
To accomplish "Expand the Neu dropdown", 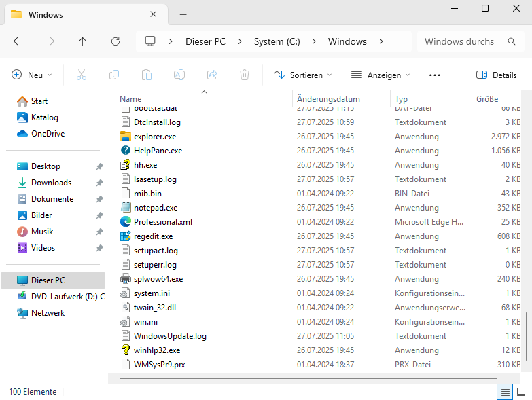I will [x=32, y=75].
